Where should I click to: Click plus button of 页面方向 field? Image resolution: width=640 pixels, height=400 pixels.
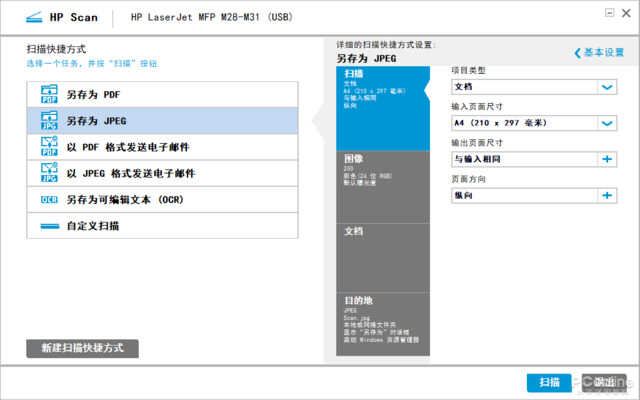pos(607,196)
